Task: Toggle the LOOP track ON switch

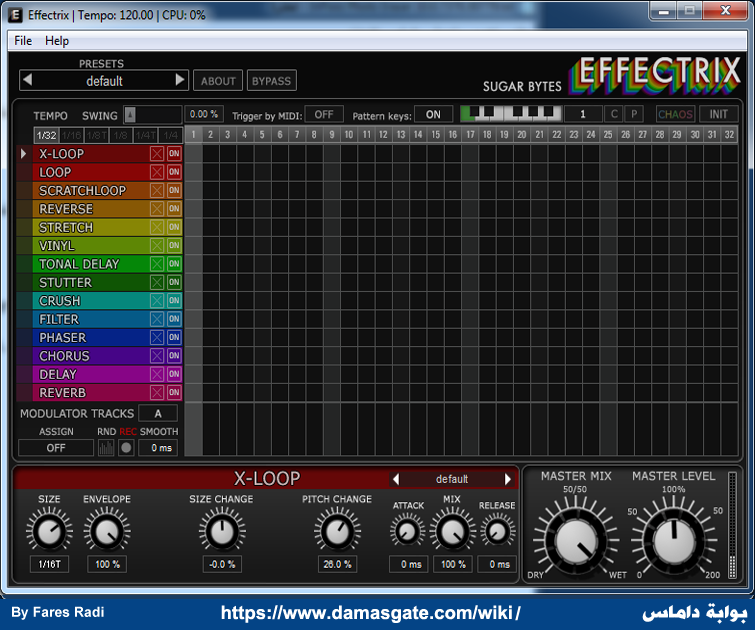Action: coord(174,172)
